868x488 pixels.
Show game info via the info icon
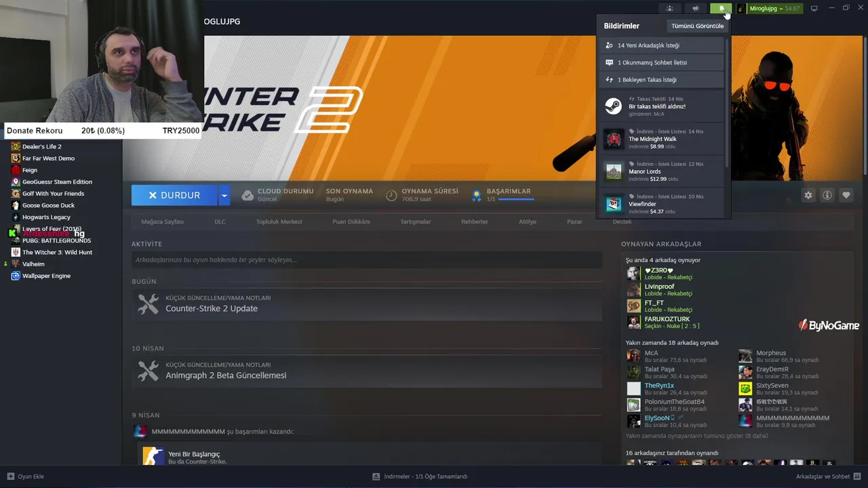827,195
